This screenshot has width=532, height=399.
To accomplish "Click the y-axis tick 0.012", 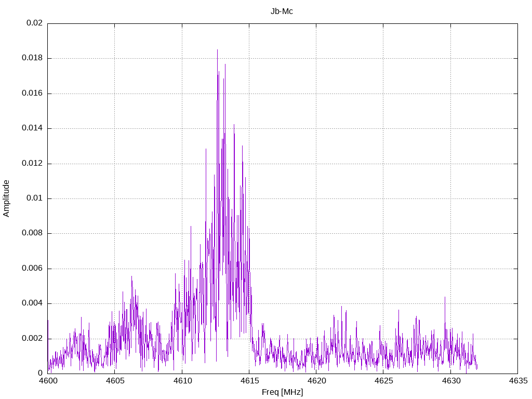I will click(x=32, y=163).
